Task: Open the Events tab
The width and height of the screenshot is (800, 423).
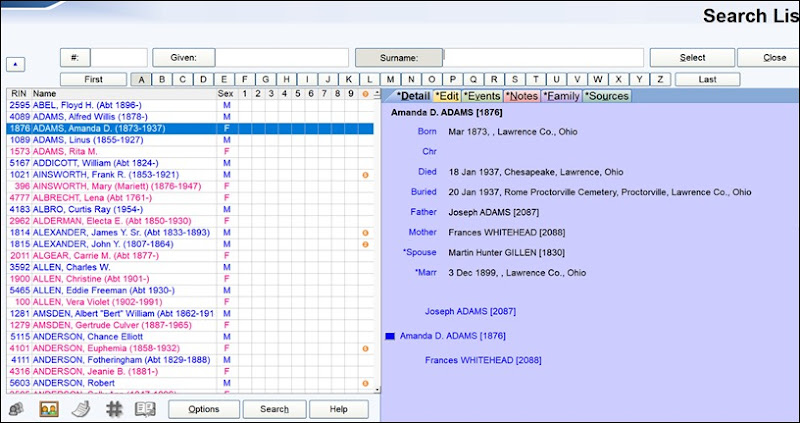Action: click(482, 96)
